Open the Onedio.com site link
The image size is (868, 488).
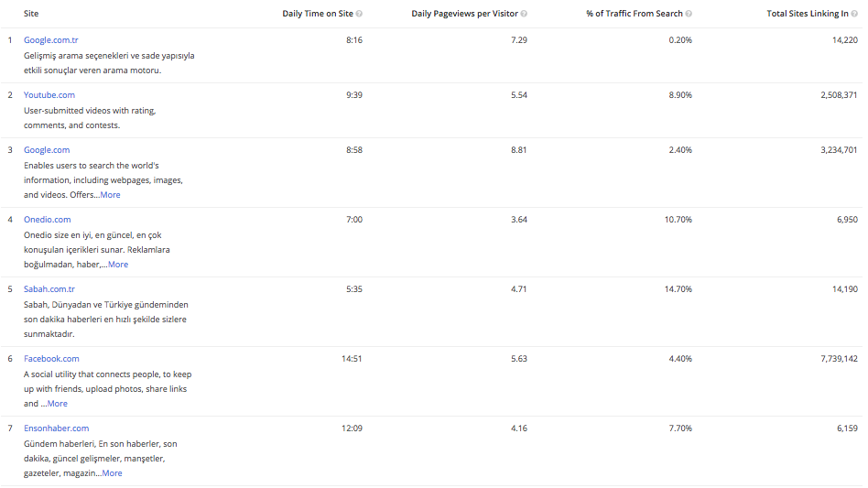47,220
